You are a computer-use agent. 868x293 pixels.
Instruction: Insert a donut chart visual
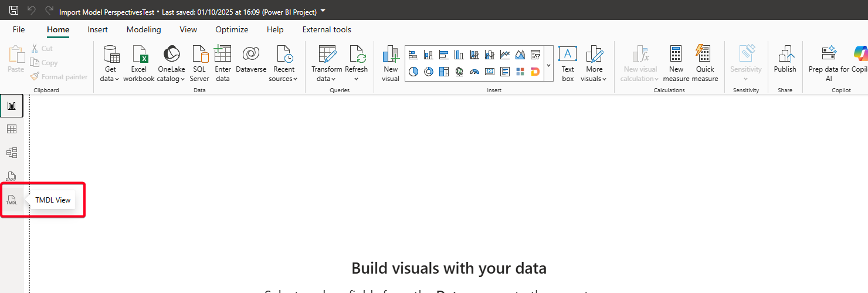(429, 72)
